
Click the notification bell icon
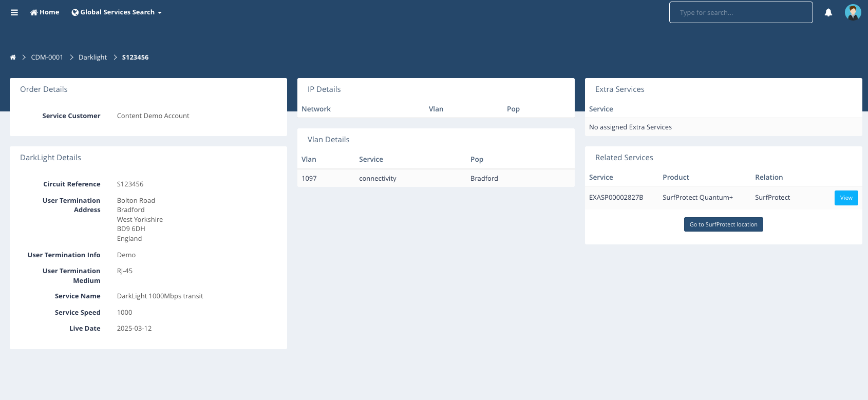coord(828,12)
